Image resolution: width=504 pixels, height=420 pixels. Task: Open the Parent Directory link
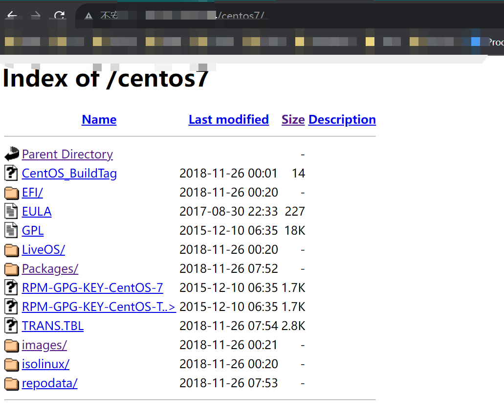point(67,155)
